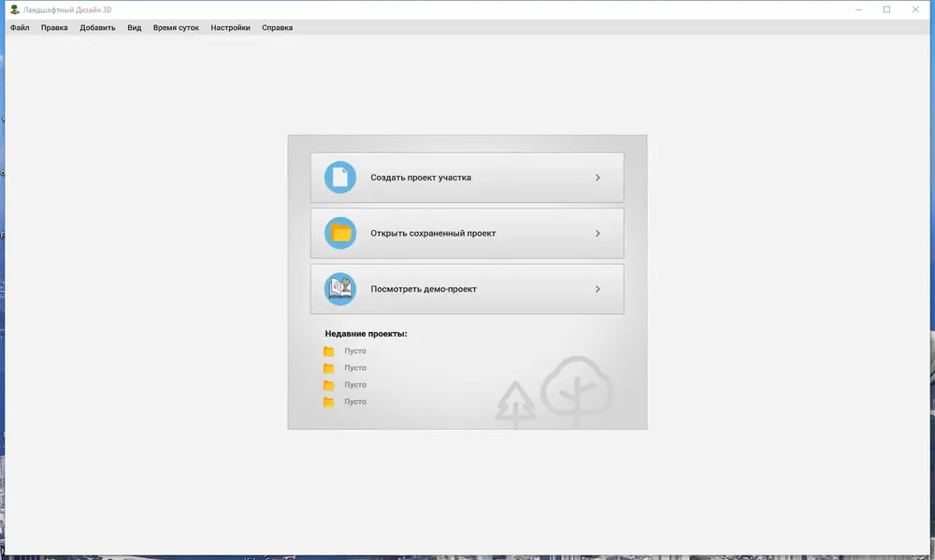Click the fourth recent project folder icon
935x560 pixels.
328,402
